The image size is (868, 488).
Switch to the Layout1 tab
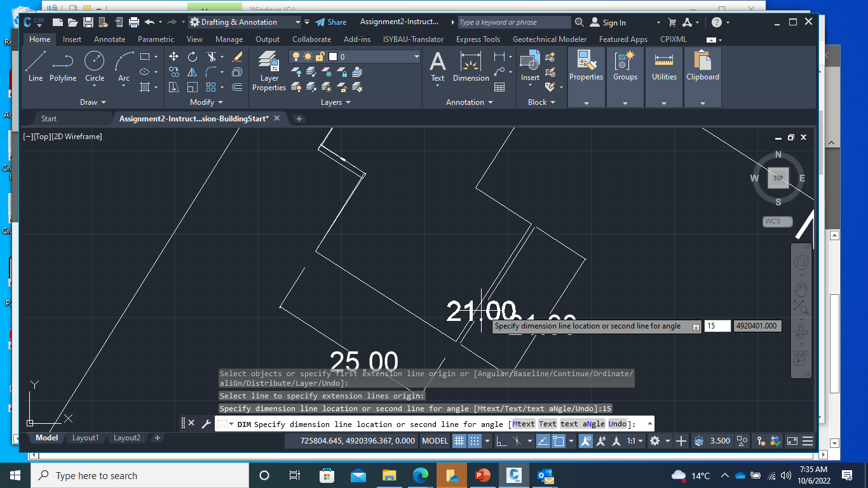[86, 437]
